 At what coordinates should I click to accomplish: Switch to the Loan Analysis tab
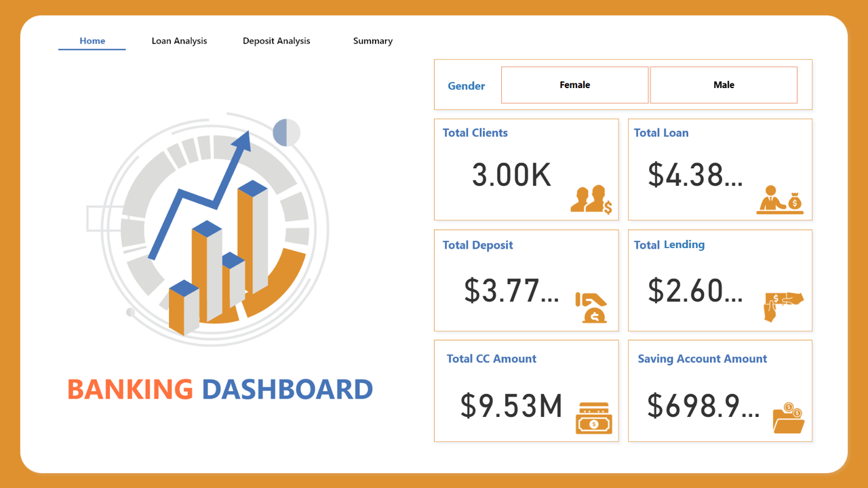179,41
